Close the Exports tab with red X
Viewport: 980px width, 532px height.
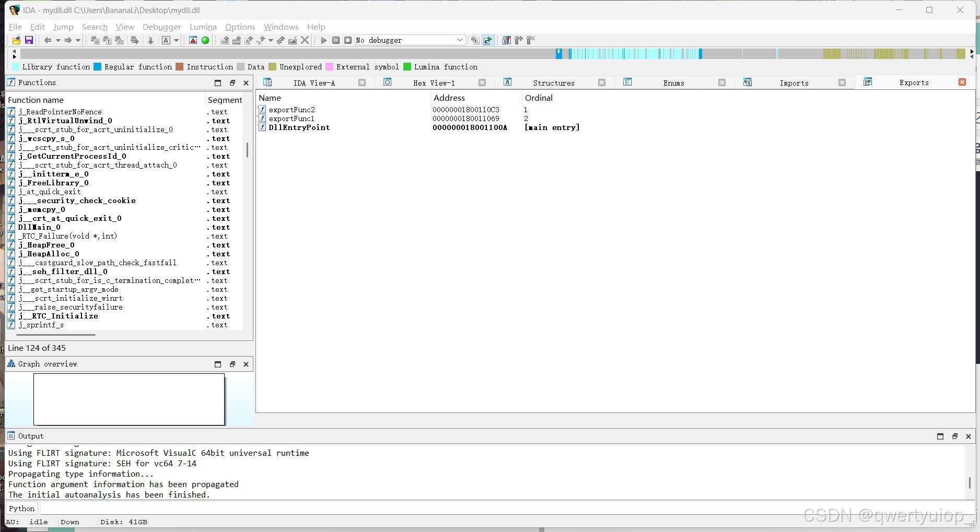(x=962, y=82)
